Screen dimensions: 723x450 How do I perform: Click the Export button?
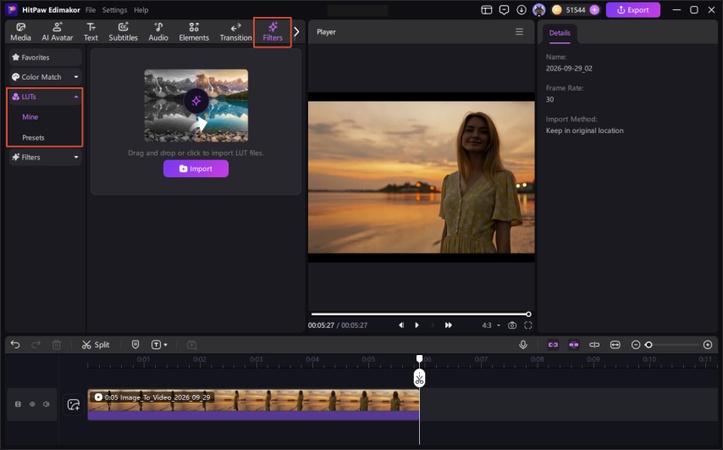(633, 10)
